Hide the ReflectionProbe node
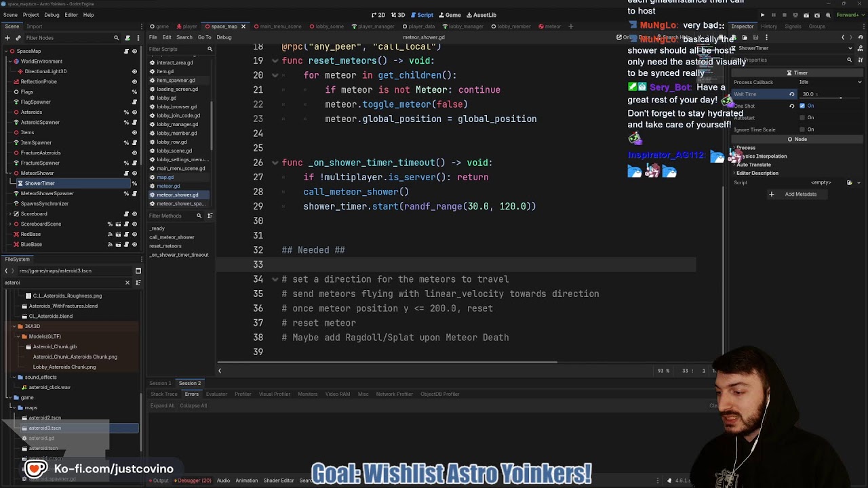 point(134,81)
